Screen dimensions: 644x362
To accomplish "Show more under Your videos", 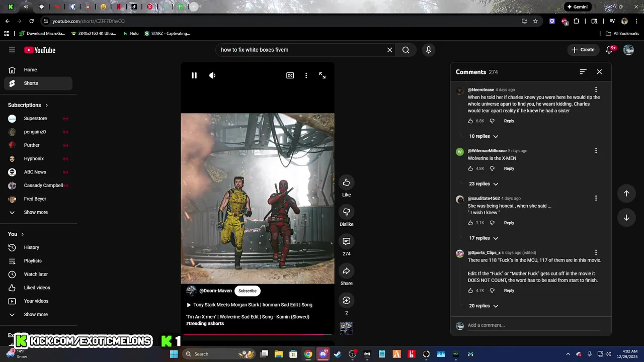I will click(38, 314).
